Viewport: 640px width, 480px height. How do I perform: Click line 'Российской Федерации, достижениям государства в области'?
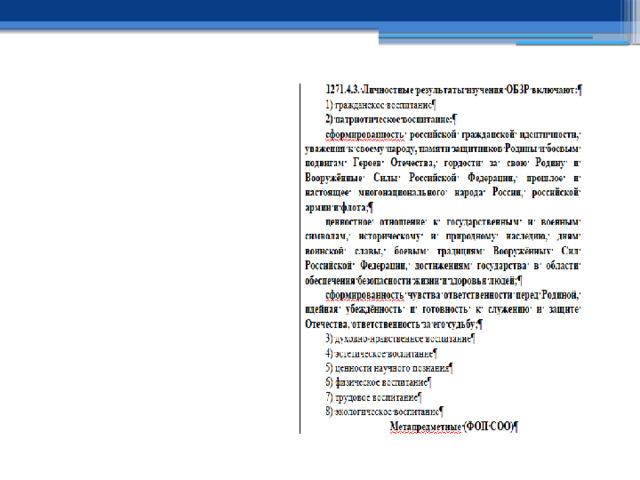pyautogui.click(x=443, y=266)
